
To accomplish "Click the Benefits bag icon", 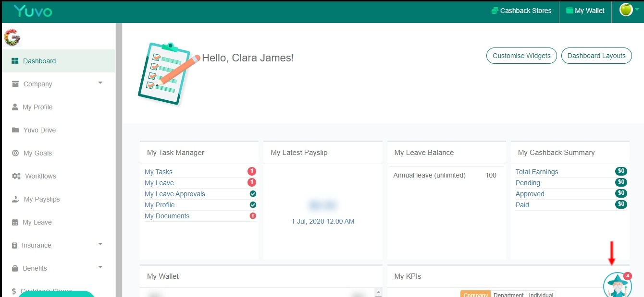I will pos(14,268).
